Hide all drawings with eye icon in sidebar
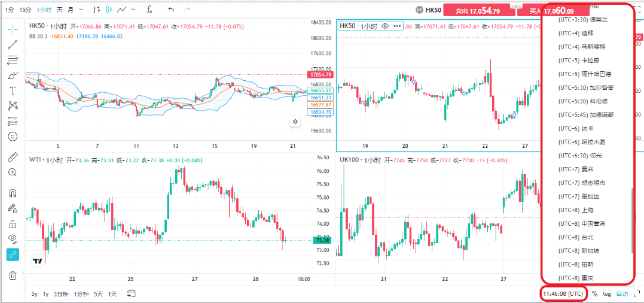This screenshot has width=644, height=303. coord(13,239)
